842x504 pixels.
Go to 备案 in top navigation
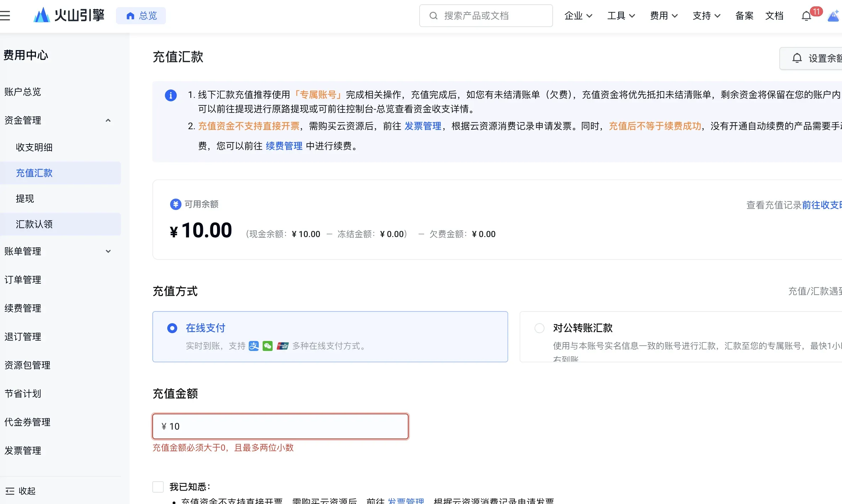pos(744,16)
